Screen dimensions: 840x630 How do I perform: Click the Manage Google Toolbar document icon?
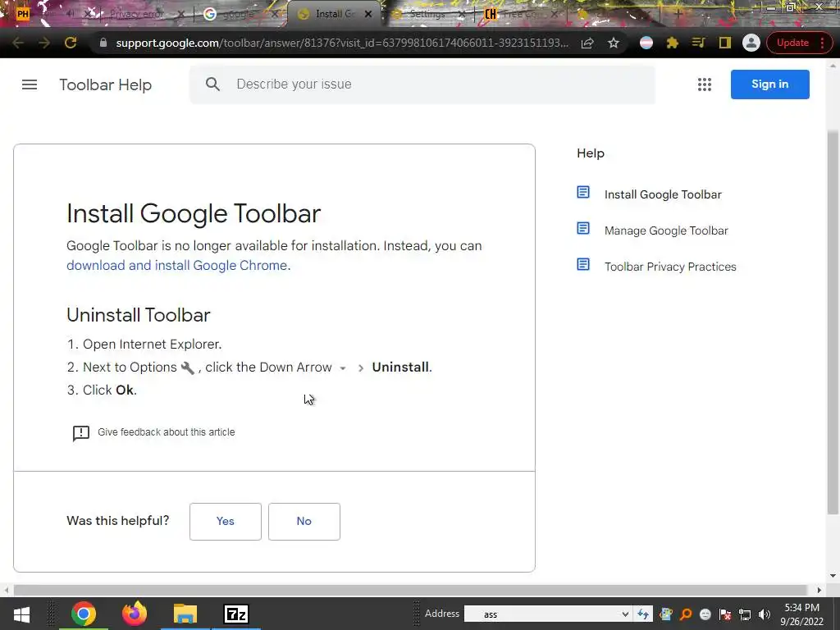583,229
